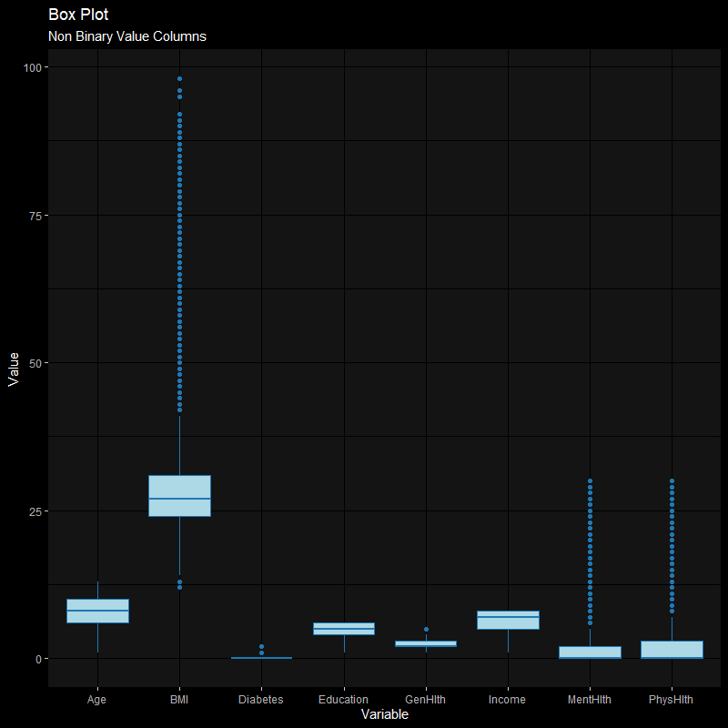Click the 'MentHlth' x-axis tick label
The width and height of the screenshot is (728, 728).
[589, 699]
